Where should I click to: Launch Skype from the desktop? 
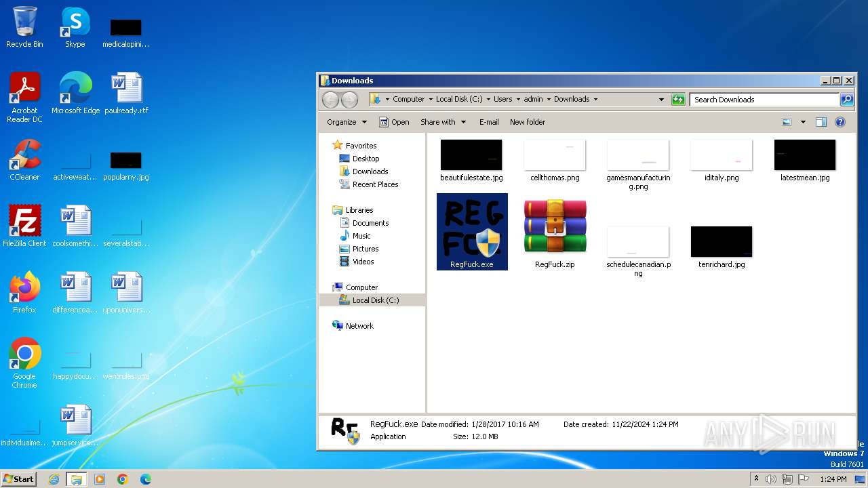tap(75, 27)
